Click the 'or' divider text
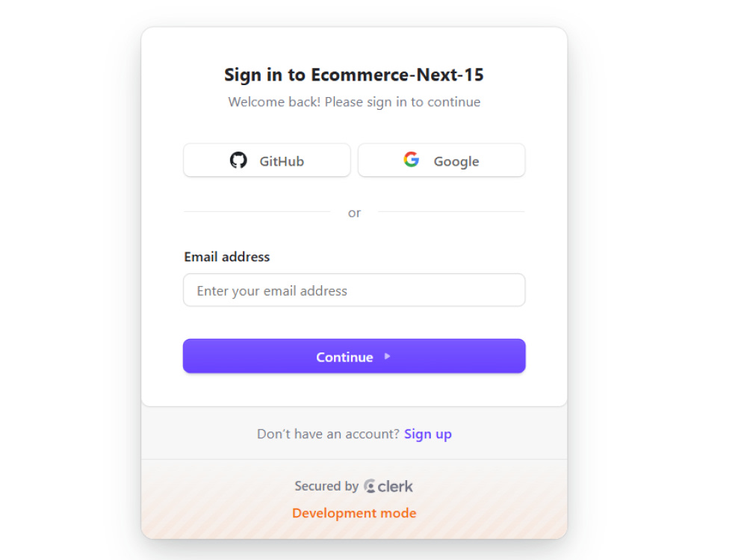The image size is (747, 560). click(354, 213)
